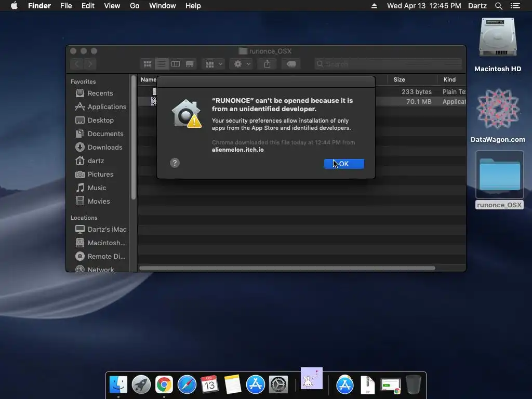532x399 pixels.
Task: Open Google Chrome from the Dock
Action: [164, 385]
